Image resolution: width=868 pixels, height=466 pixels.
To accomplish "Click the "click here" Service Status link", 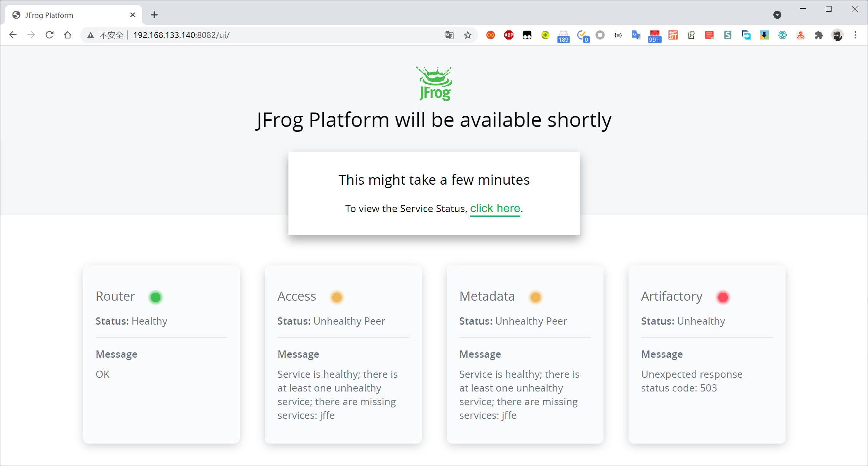I will click(495, 208).
